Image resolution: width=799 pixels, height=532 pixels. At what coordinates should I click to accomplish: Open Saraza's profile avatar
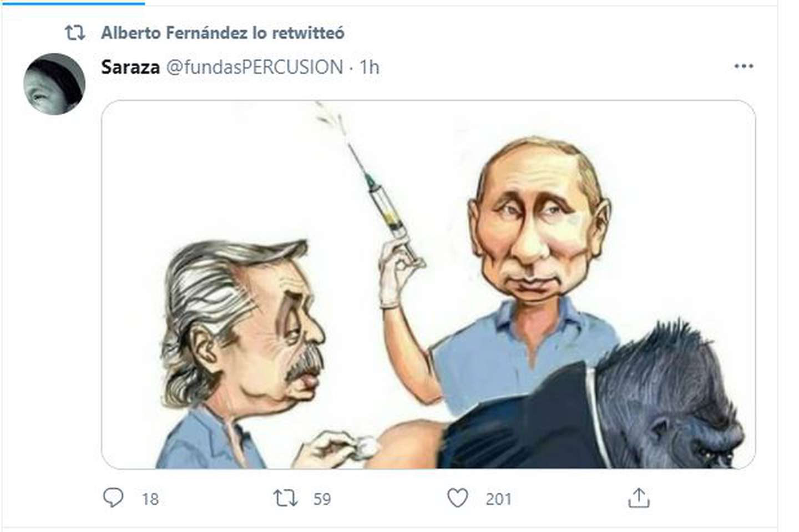pyautogui.click(x=54, y=84)
